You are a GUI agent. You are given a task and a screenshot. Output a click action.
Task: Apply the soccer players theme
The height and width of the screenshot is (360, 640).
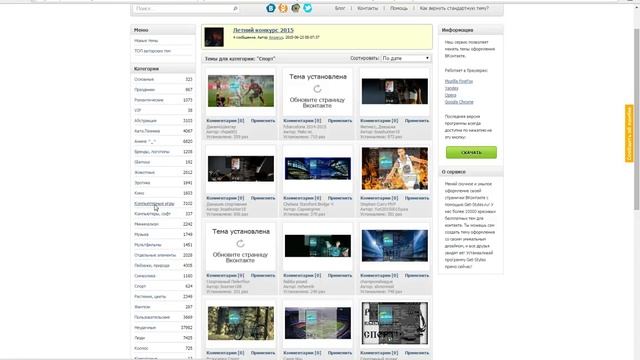(263, 121)
